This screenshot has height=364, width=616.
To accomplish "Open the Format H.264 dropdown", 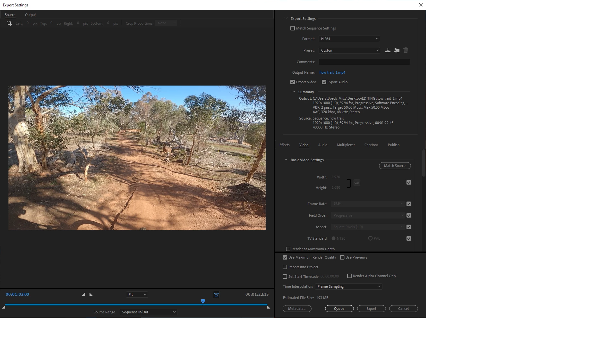I will point(349,39).
